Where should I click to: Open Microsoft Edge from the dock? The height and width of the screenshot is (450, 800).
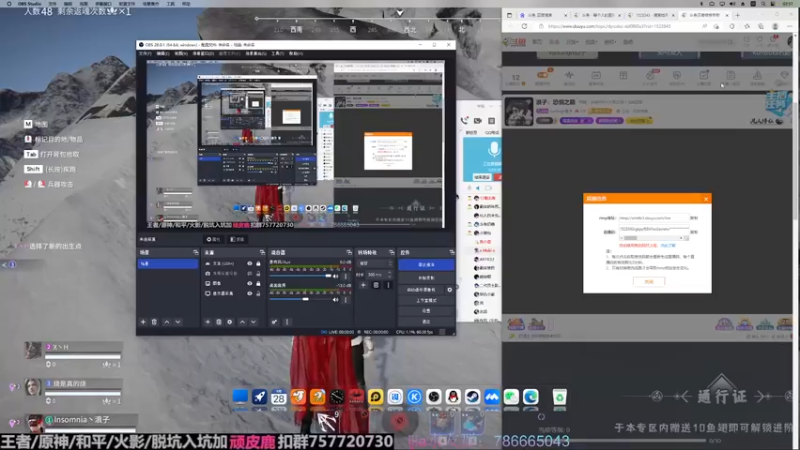531,397
